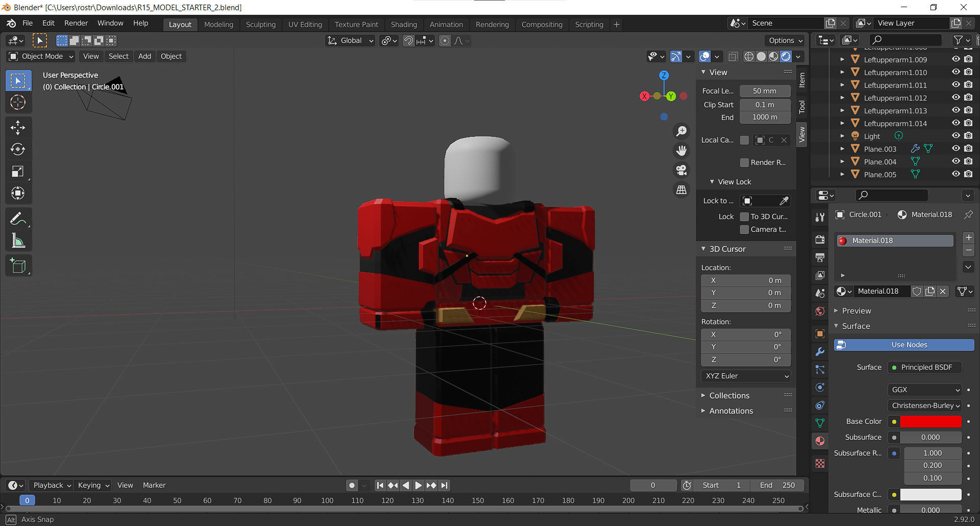Toggle proportional editing
This screenshot has height=526, width=980.
(445, 40)
